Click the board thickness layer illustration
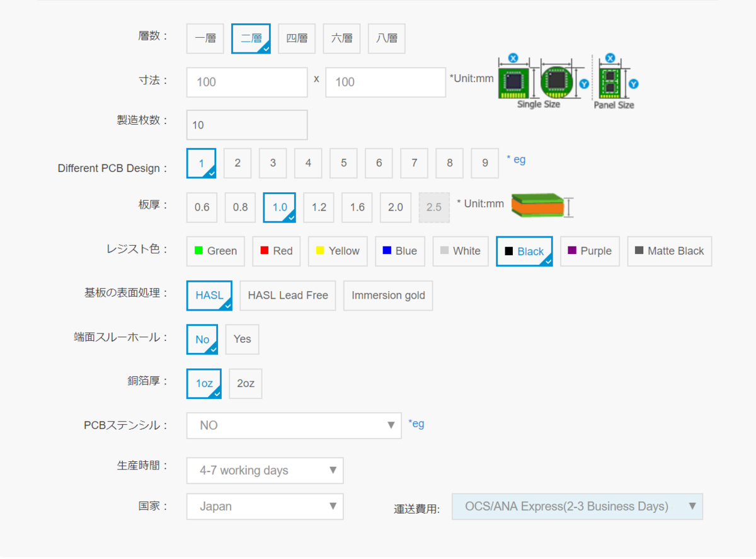Image resolution: width=756 pixels, height=559 pixels. tap(542, 206)
